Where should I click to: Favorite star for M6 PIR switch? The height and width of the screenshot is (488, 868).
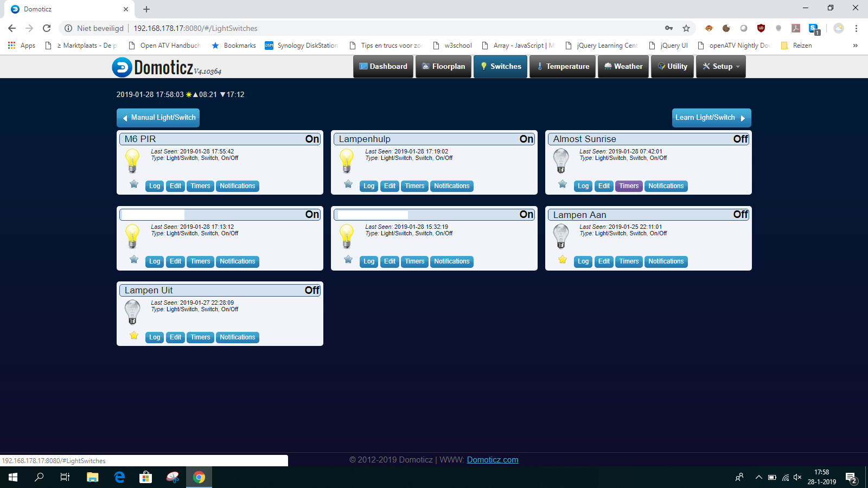tap(134, 184)
